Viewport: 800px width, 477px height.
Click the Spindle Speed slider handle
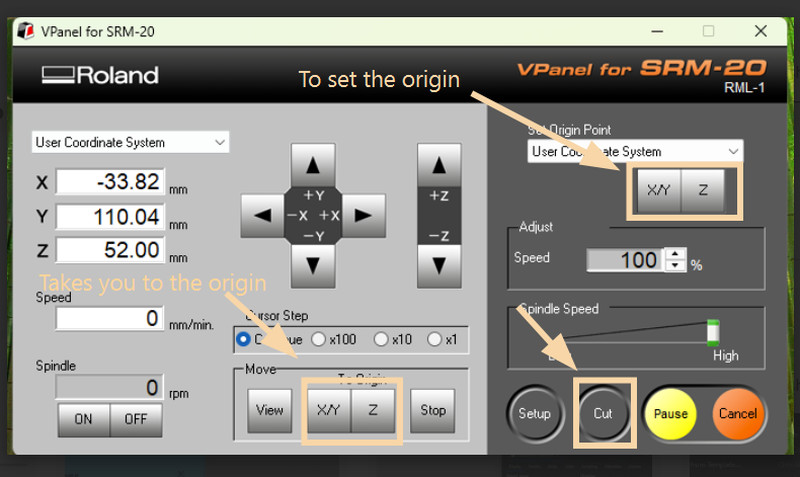click(713, 332)
